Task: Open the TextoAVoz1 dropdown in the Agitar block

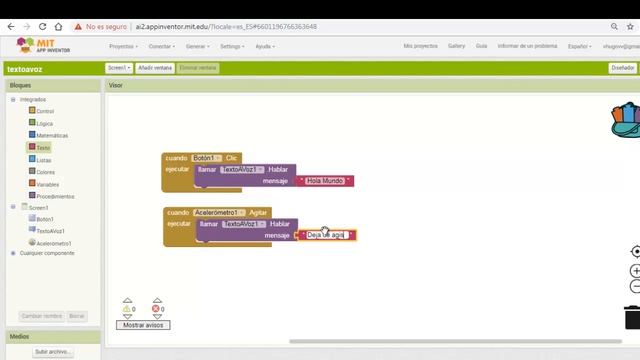Action: click(x=244, y=224)
